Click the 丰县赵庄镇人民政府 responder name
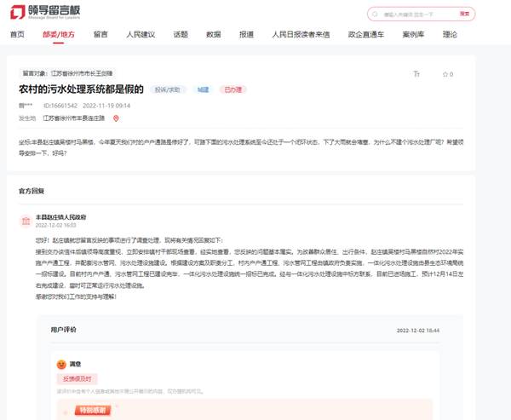The image size is (511, 420). pos(60,217)
